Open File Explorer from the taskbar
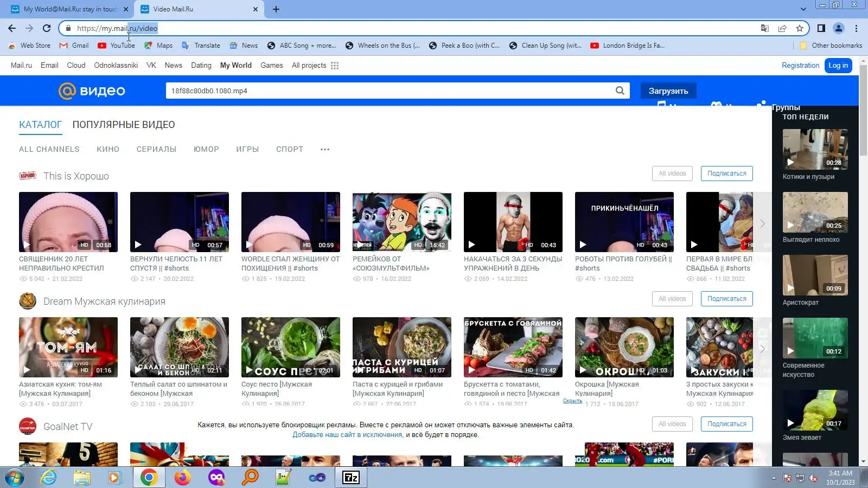 click(82, 477)
